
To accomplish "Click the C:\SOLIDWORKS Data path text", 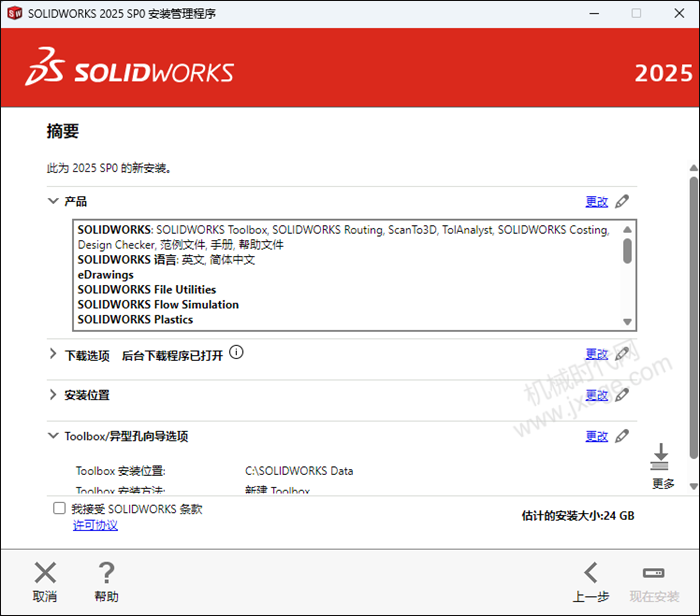I will [x=299, y=471].
